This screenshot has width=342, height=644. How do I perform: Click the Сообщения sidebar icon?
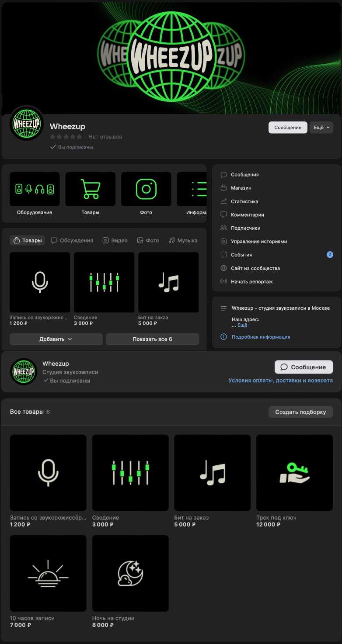point(223,175)
